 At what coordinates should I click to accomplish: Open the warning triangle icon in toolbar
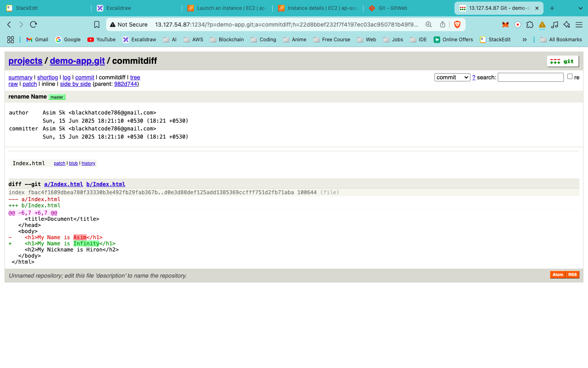(x=542, y=25)
